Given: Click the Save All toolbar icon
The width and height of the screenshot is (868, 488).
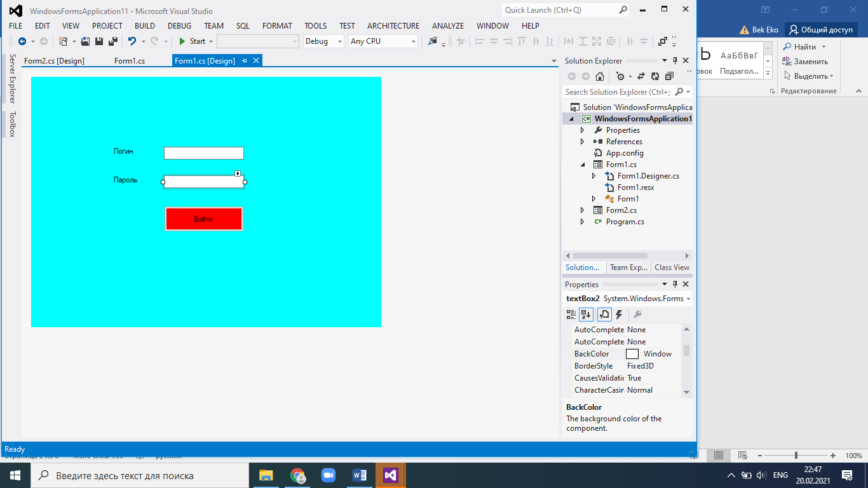Looking at the screenshot, I should 113,41.
